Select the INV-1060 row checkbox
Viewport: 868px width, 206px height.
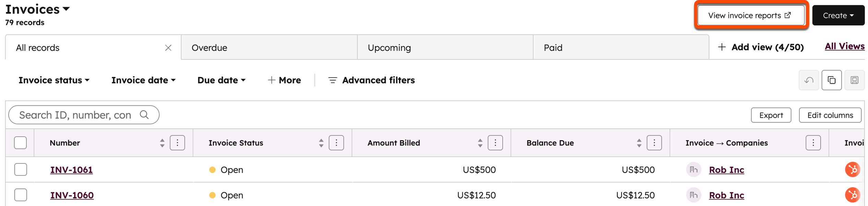[21, 195]
